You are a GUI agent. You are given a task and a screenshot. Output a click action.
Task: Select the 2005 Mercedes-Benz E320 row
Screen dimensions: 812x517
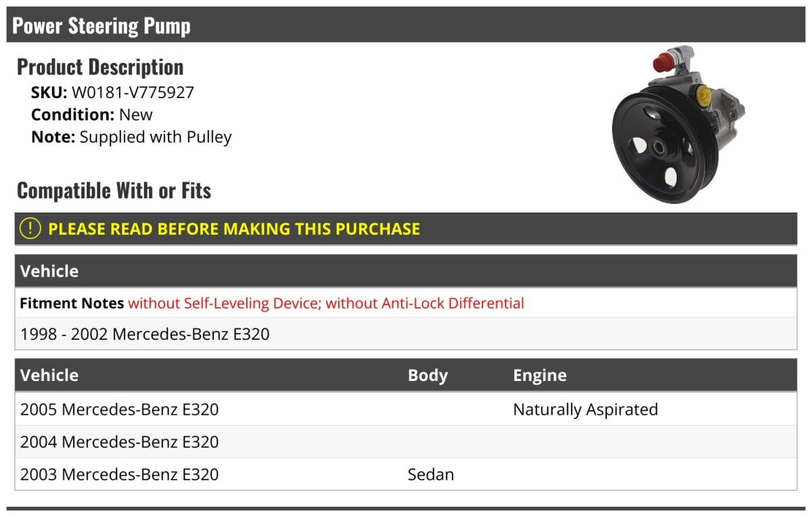[x=120, y=409]
